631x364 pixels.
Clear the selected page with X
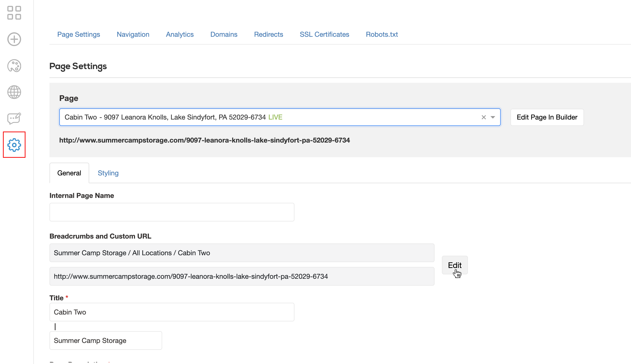coord(484,117)
